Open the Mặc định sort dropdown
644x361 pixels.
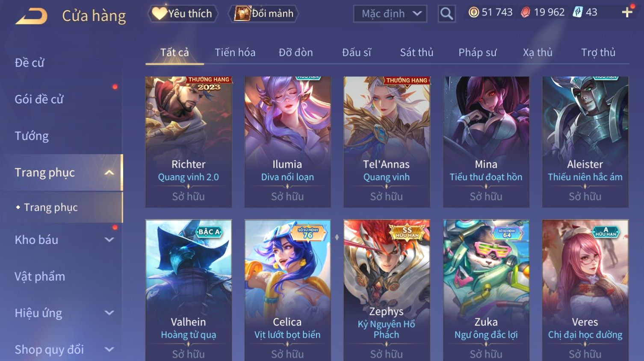(x=390, y=14)
